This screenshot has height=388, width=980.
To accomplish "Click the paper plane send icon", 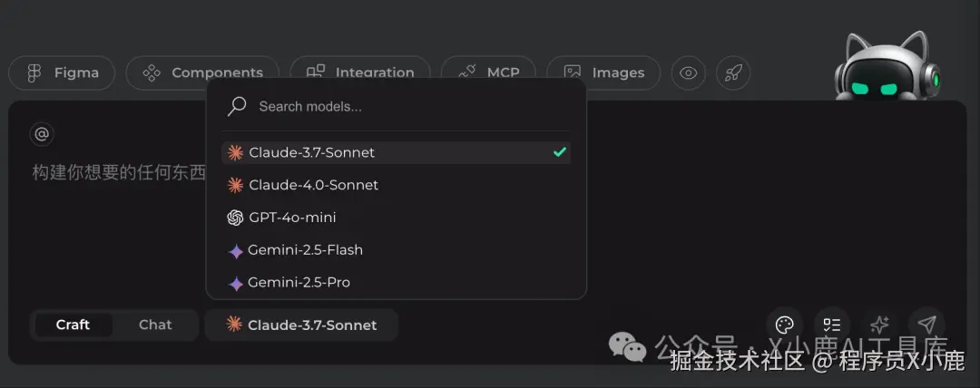I will tap(926, 325).
